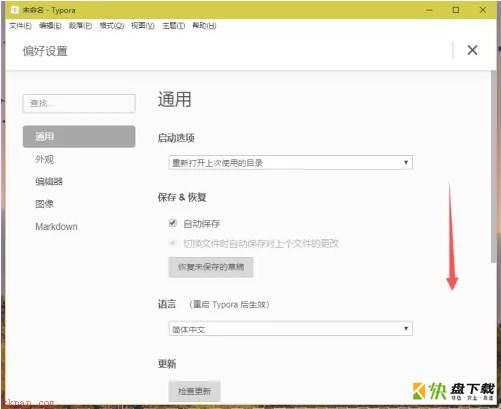The height and width of the screenshot is (409, 501).
Task: Open the 段落(P) menu
Action: tap(80, 26)
